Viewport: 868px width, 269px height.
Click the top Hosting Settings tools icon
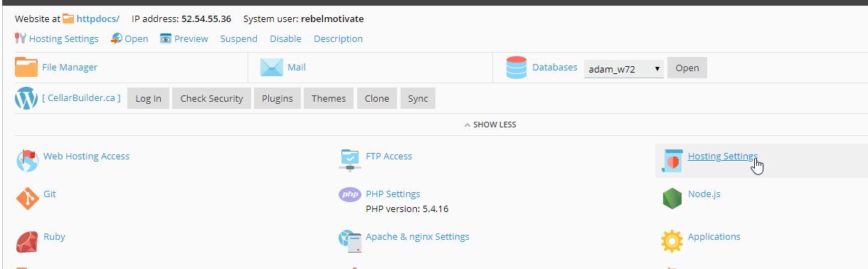click(20, 38)
